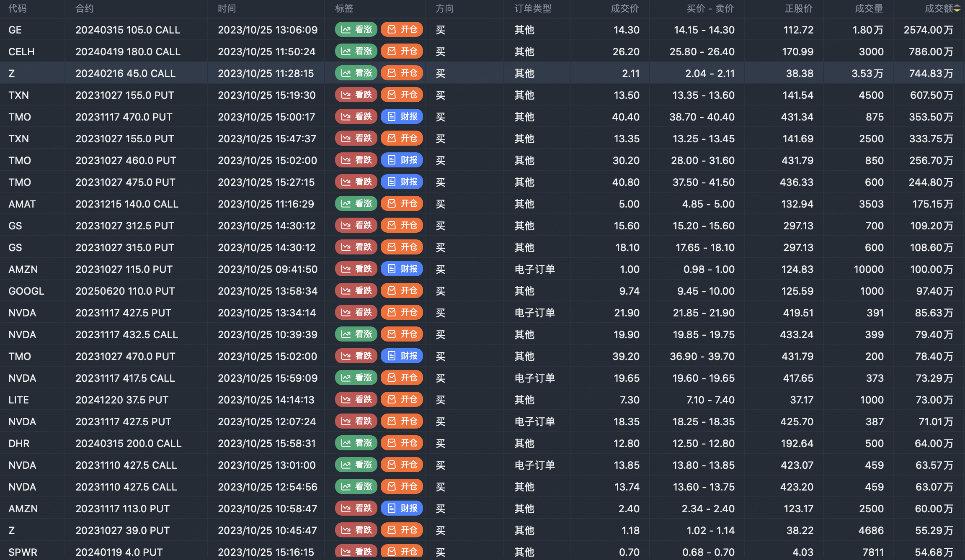Screen dimensions: 965x560
Task: Click the 方向 column header
Action: pyautogui.click(x=445, y=9)
